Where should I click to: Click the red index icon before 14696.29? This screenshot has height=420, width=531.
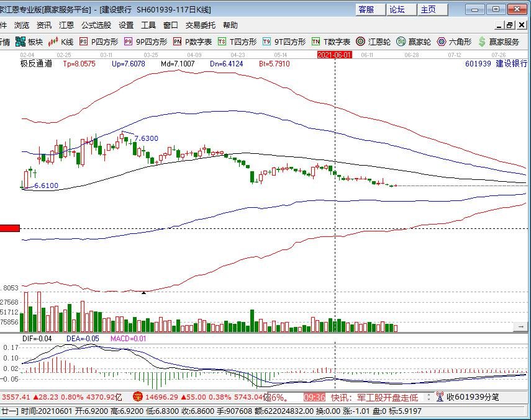coord(137,396)
